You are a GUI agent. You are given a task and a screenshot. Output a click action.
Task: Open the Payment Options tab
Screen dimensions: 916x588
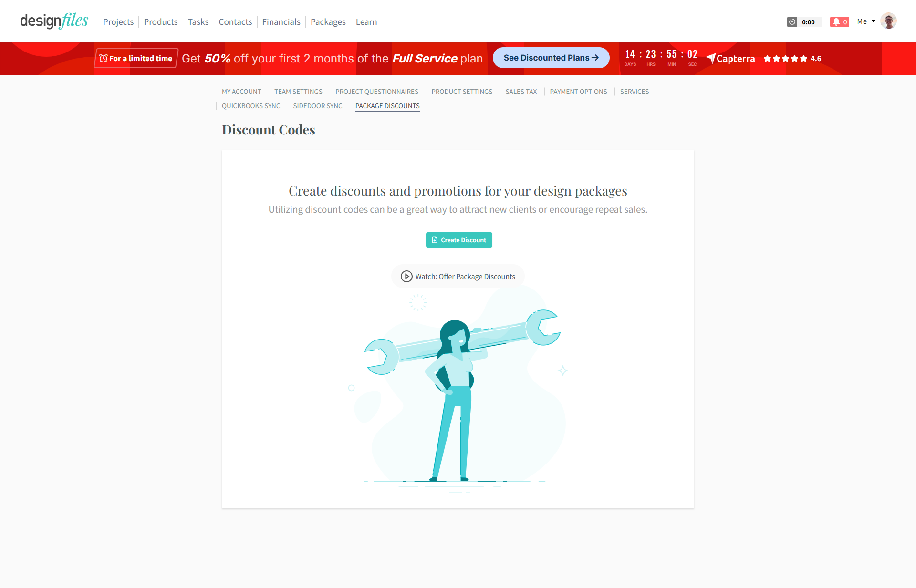[x=578, y=92]
